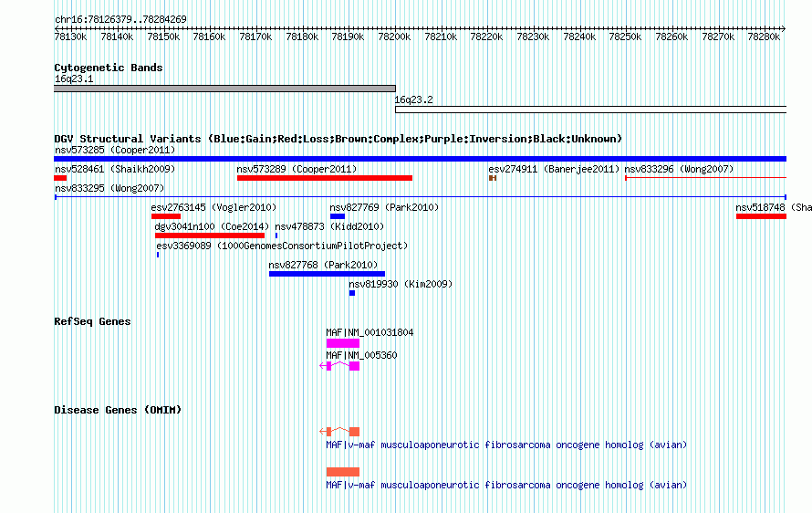Click the small blue nsv478873 marker
812x513 pixels.
(276, 236)
